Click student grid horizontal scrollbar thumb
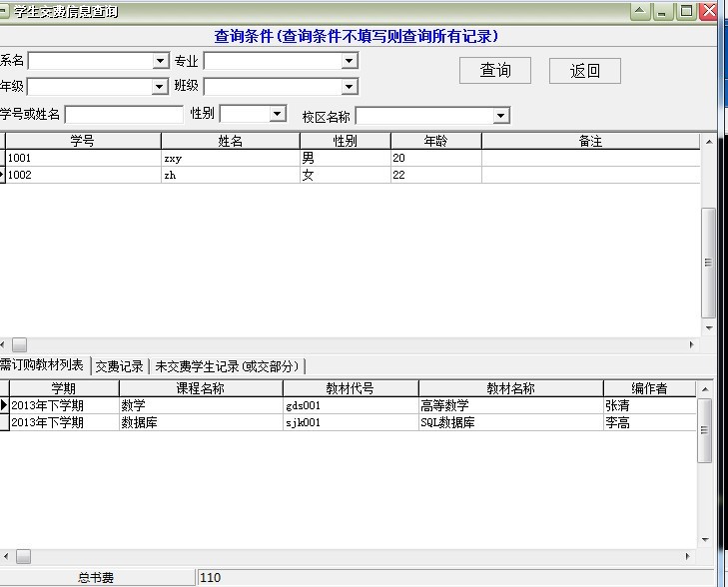This screenshot has height=587, width=728. click(19, 344)
